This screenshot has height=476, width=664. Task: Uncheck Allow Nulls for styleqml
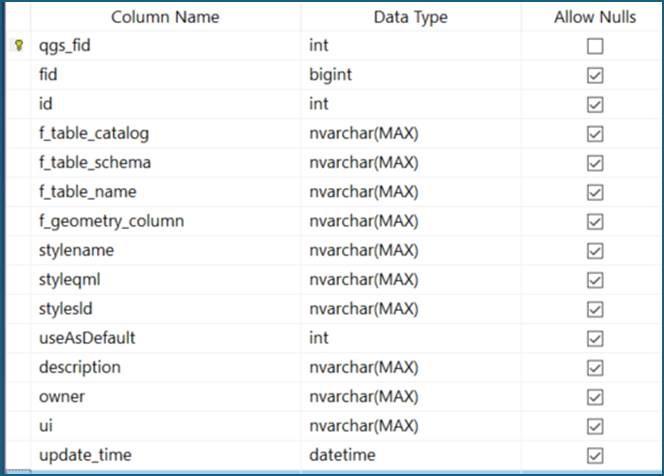595,280
